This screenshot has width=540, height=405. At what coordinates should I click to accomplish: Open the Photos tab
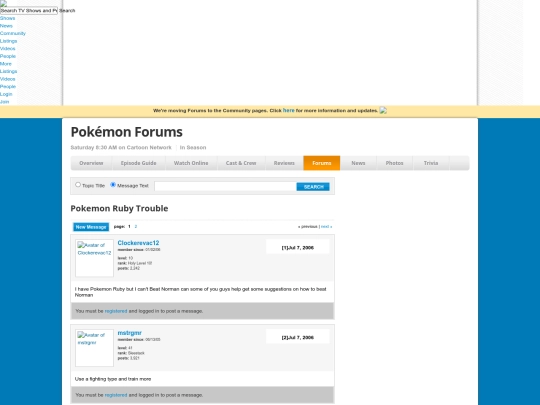tap(394, 163)
